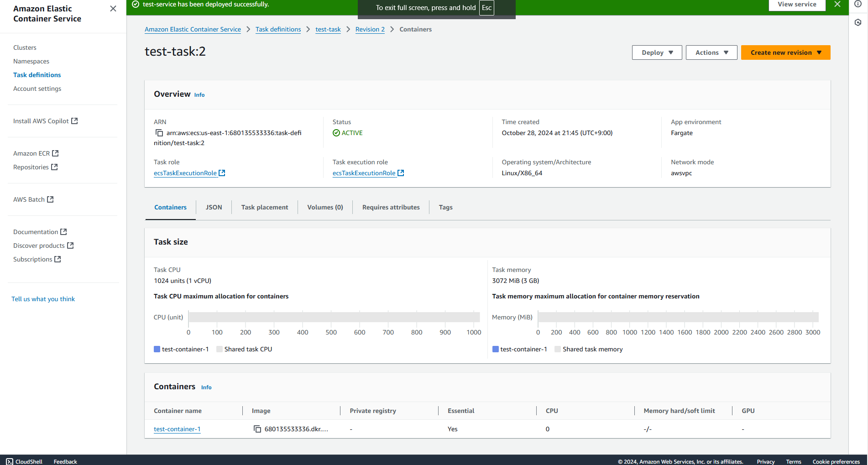Screen dimensions: 868x465
Task: Click the external link icon after Task role
Action: click(x=222, y=173)
